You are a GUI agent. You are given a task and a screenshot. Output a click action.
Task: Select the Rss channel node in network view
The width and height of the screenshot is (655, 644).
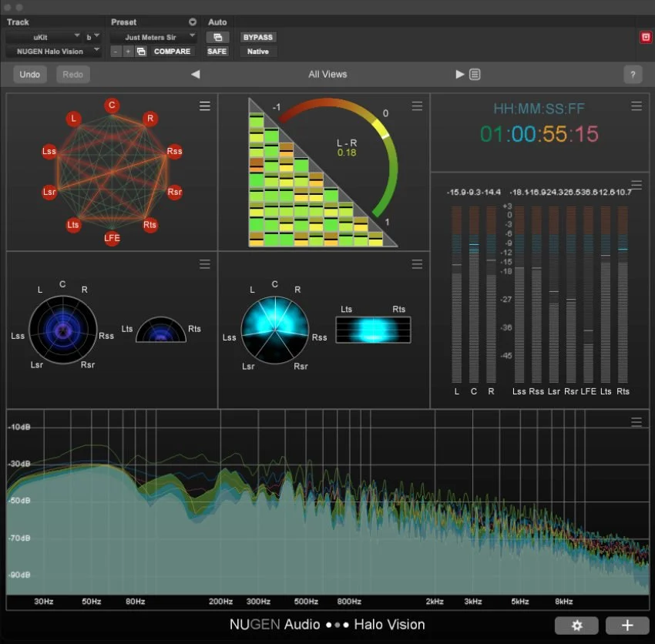coord(174,151)
